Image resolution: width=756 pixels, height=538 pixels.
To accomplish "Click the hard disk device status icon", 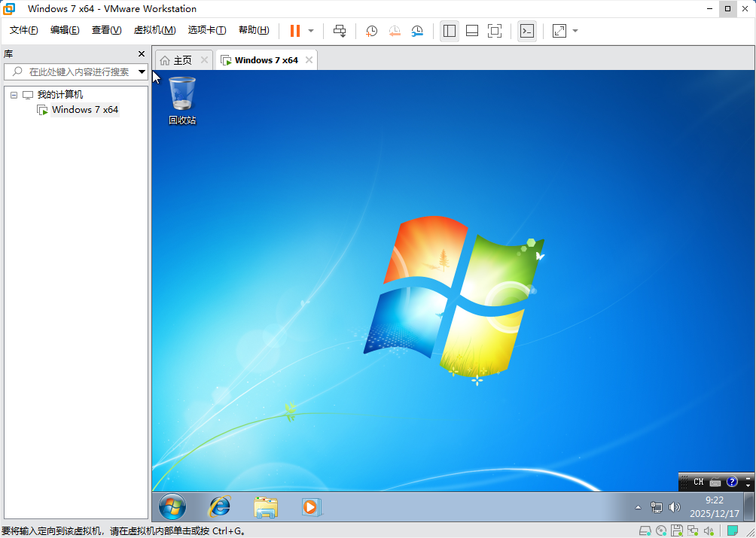I will click(645, 531).
